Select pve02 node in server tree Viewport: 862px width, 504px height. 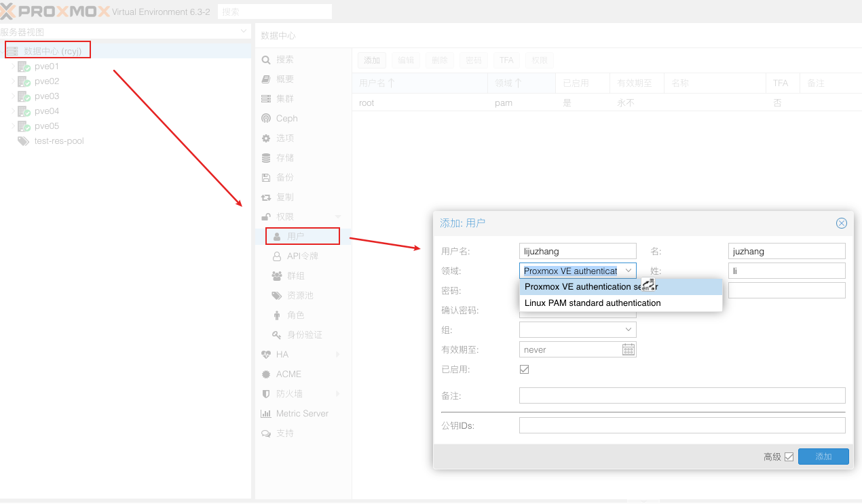tap(47, 81)
